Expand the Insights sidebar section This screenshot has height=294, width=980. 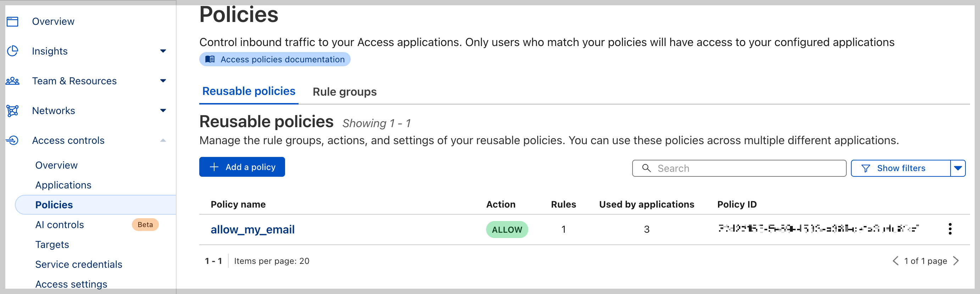[163, 51]
